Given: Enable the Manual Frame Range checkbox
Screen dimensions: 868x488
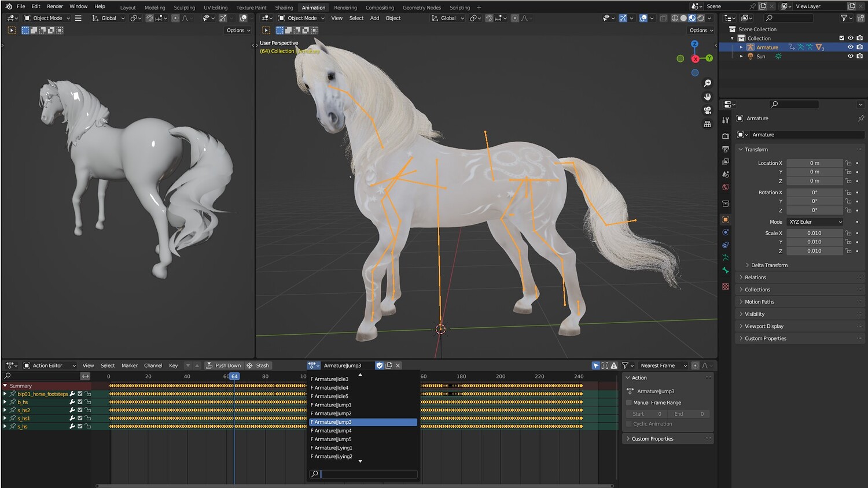Looking at the screenshot, I should (x=629, y=402).
